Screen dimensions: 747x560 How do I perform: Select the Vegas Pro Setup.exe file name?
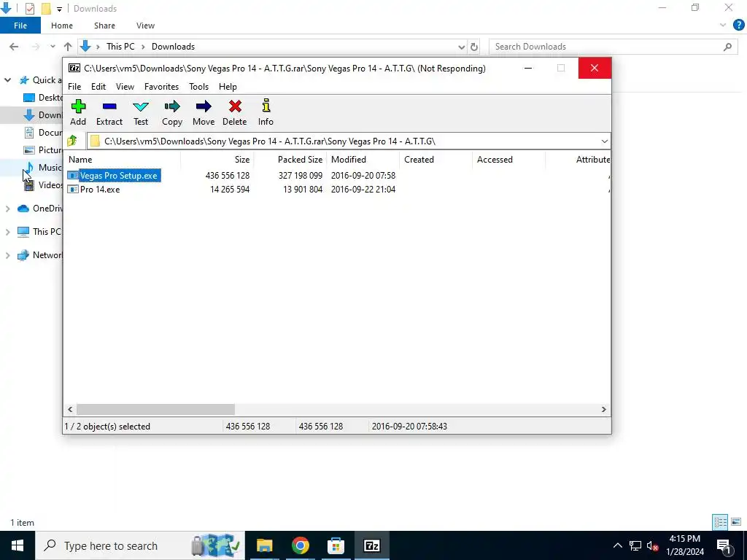tap(119, 176)
